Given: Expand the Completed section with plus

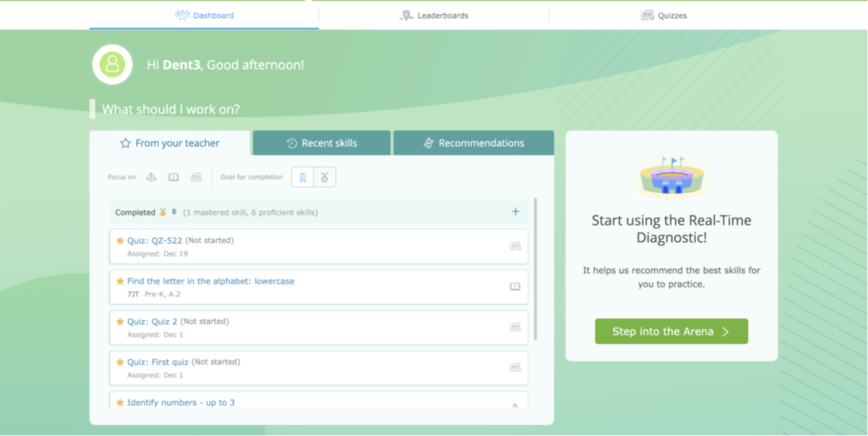Looking at the screenshot, I should pyautogui.click(x=515, y=212).
